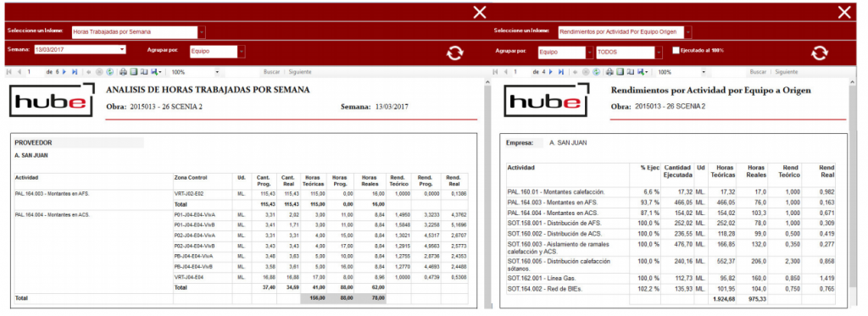Click 'PAL.164.003 - Montantes en AFS.' in left report
Viewport: 868px width, 316px height.
point(52,194)
